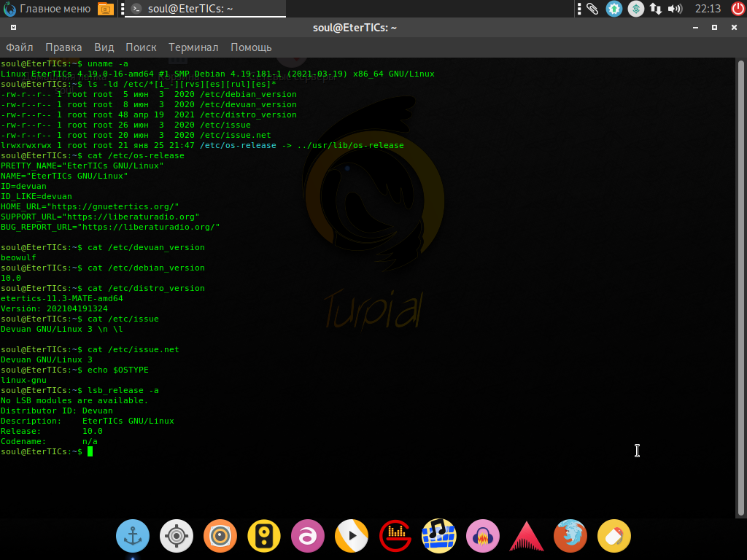Open the Терминал menu
Image resolution: width=747 pixels, height=560 pixels.
pos(193,47)
